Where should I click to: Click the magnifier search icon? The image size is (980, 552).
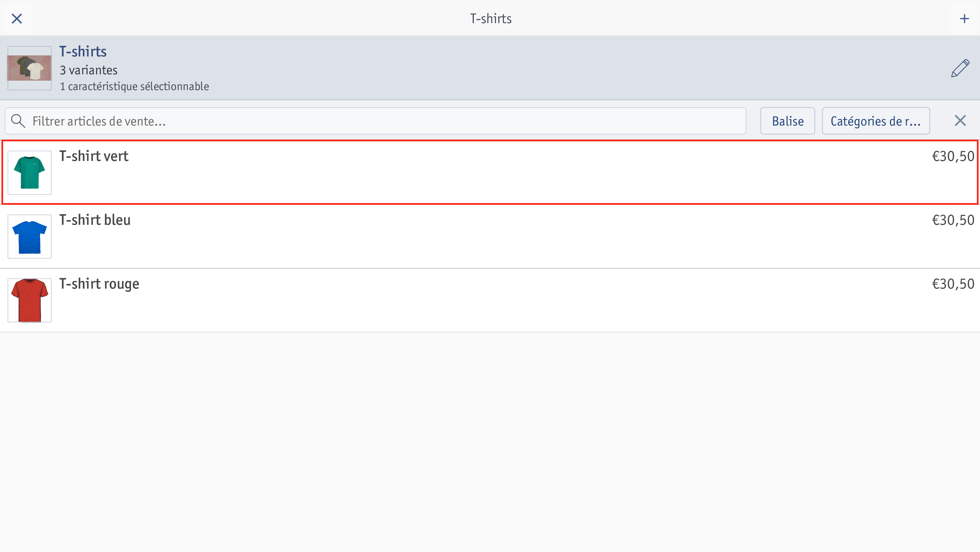click(18, 121)
